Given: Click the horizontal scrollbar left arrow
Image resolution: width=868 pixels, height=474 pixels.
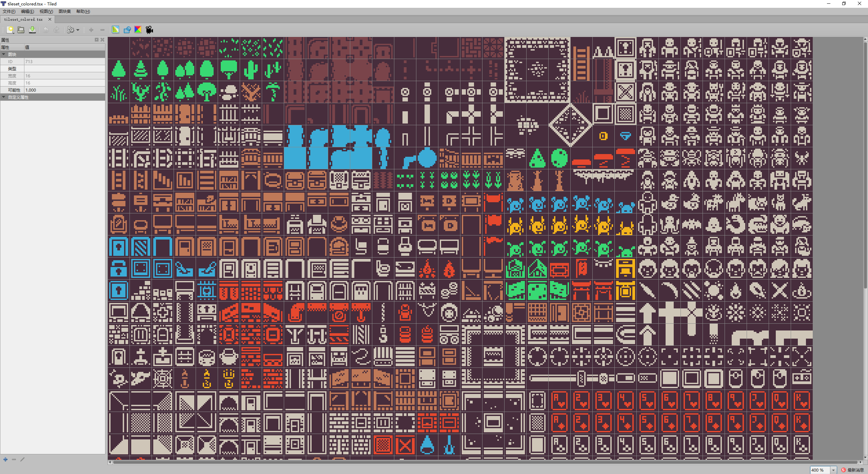Looking at the screenshot, I should pos(110,462).
